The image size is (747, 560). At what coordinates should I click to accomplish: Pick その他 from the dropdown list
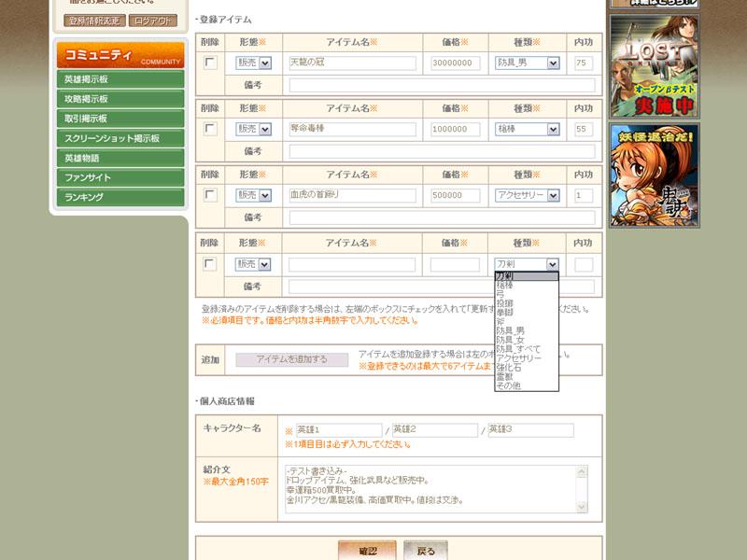pyautogui.click(x=509, y=386)
